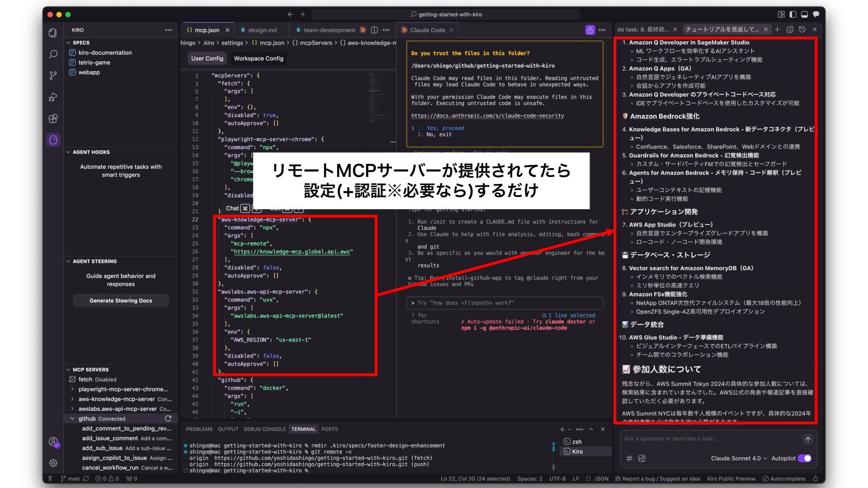
Task: Open the Run and Debug view icon
Action: 53,97
